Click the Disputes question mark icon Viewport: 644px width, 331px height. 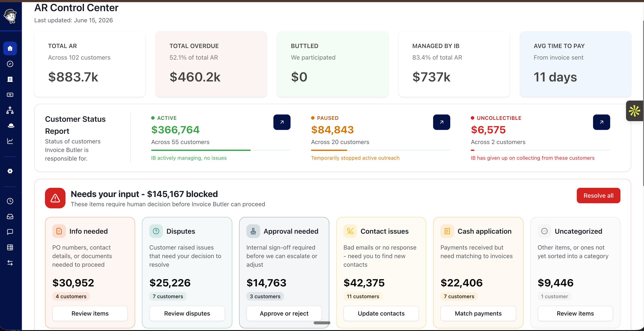(x=156, y=231)
